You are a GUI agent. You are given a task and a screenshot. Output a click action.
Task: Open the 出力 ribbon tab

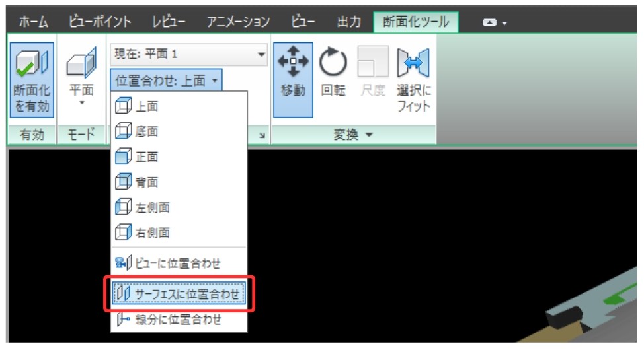(x=348, y=22)
